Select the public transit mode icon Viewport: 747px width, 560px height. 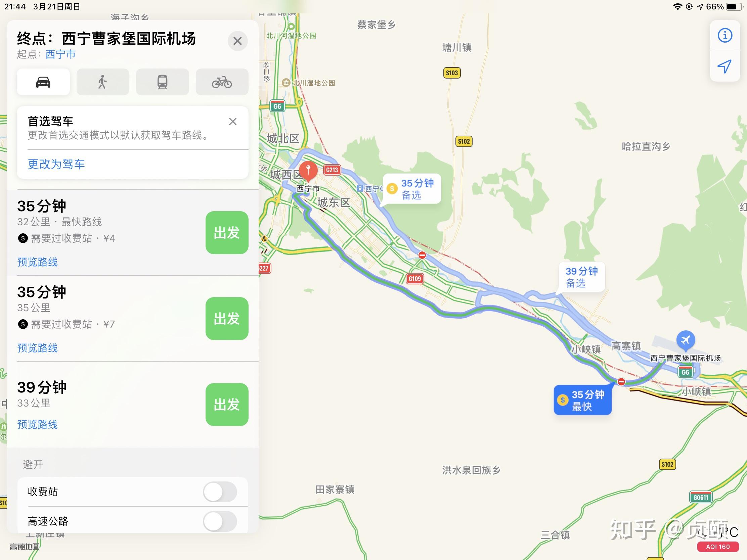163,82
